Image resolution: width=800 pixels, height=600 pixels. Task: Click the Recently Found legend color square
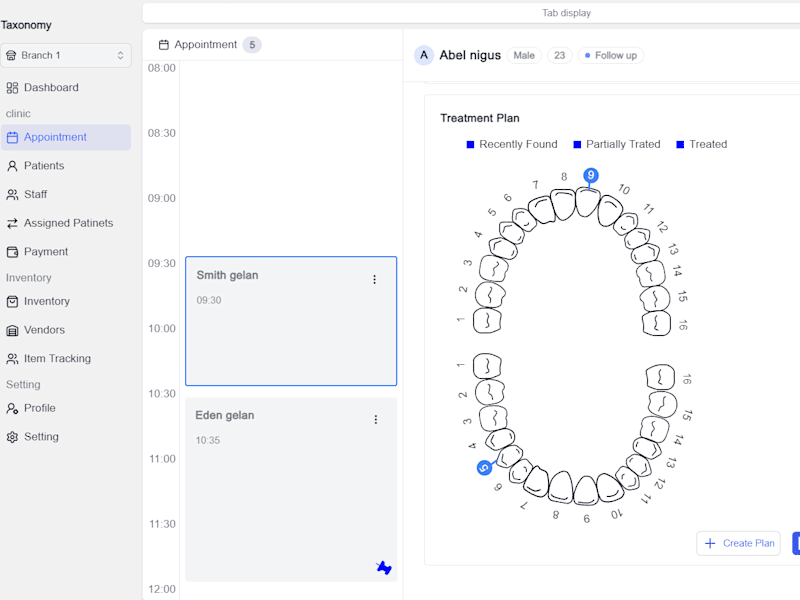(x=470, y=144)
